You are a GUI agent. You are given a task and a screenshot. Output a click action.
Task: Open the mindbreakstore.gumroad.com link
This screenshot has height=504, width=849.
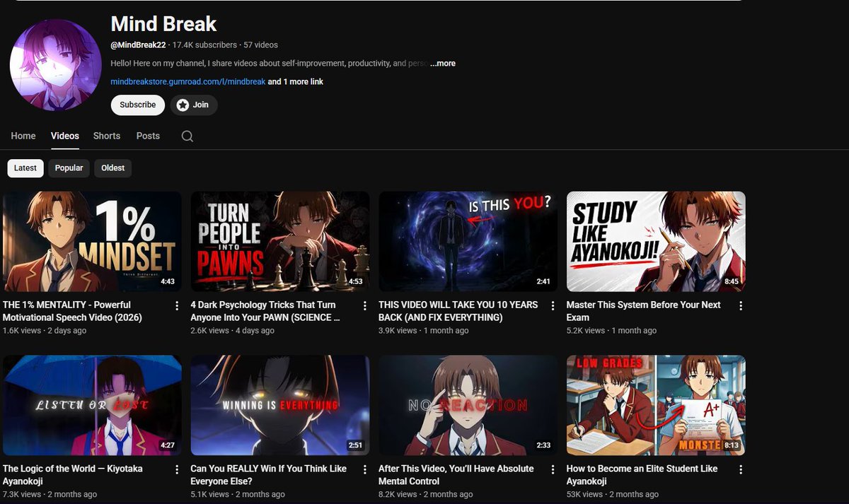188,82
